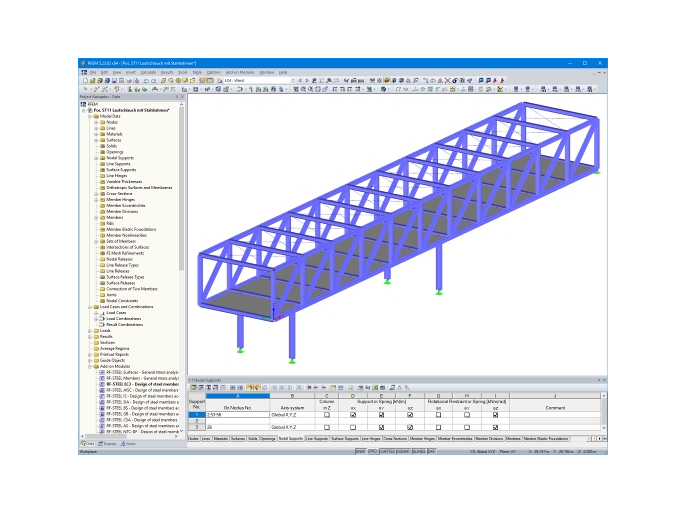
Task: Click the navigator vertical scrollbar
Action: (182, 188)
